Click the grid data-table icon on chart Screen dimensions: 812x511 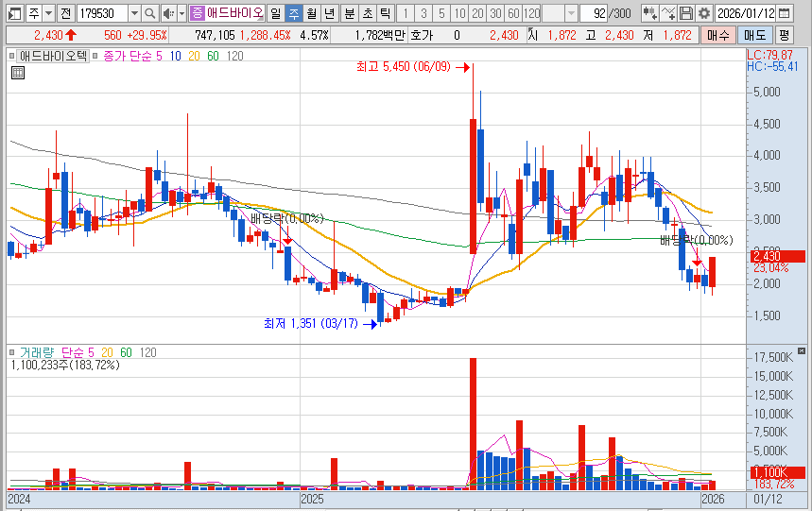click(x=18, y=73)
